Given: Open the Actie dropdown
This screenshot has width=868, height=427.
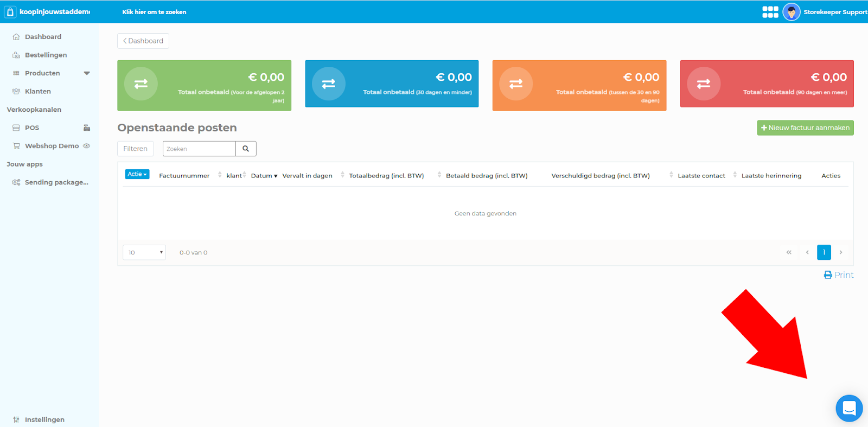Looking at the screenshot, I should click(137, 174).
